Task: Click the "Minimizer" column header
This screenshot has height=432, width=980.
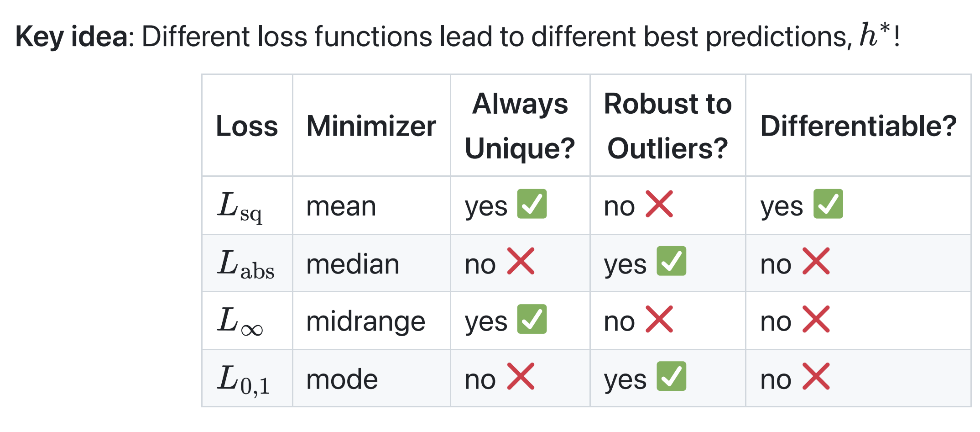Action: click(x=371, y=126)
